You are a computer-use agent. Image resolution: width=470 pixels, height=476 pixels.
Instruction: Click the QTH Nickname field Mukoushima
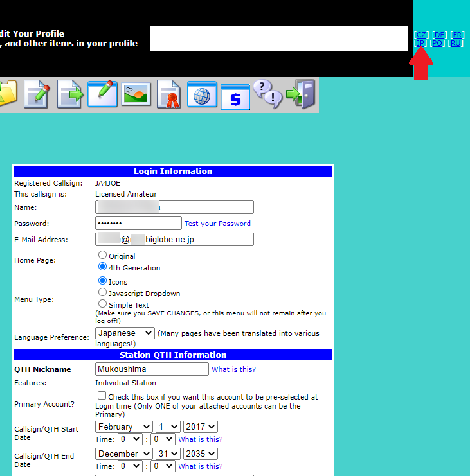[x=152, y=369]
